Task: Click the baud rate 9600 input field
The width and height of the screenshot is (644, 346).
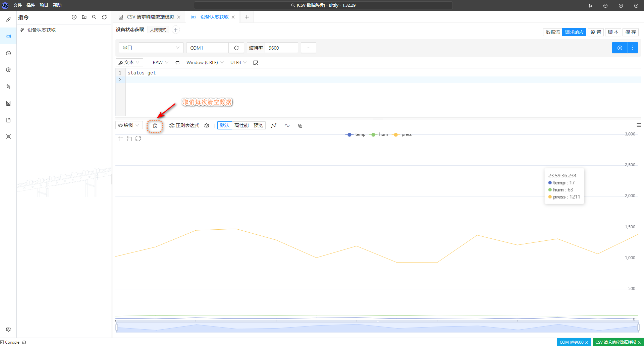Action: 281,48
